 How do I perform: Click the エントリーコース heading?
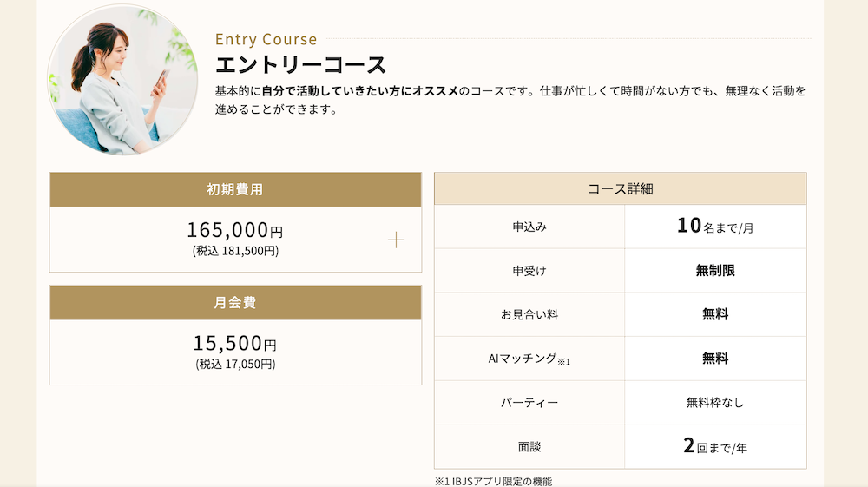300,65
